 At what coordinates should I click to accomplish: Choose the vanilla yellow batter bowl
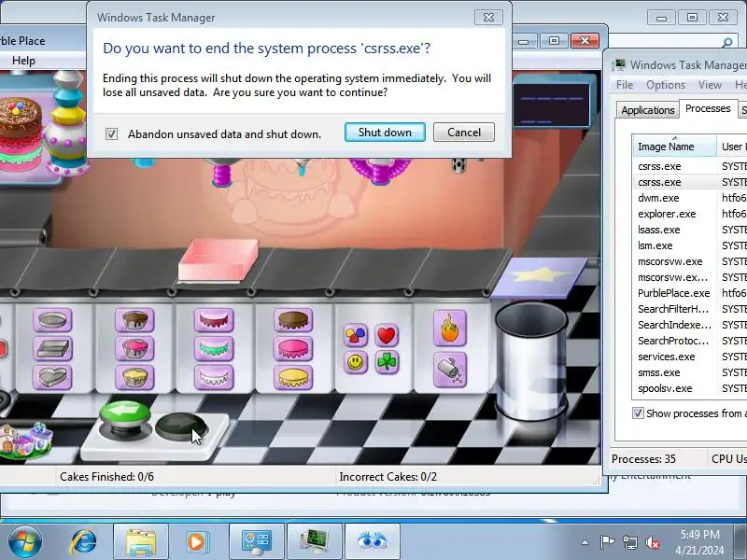[134, 377]
